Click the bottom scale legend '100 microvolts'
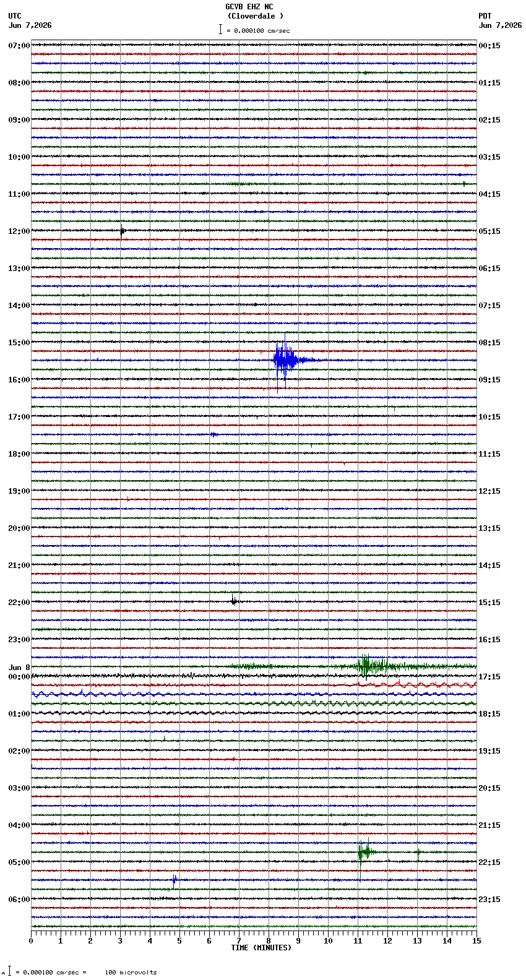 tap(131, 973)
